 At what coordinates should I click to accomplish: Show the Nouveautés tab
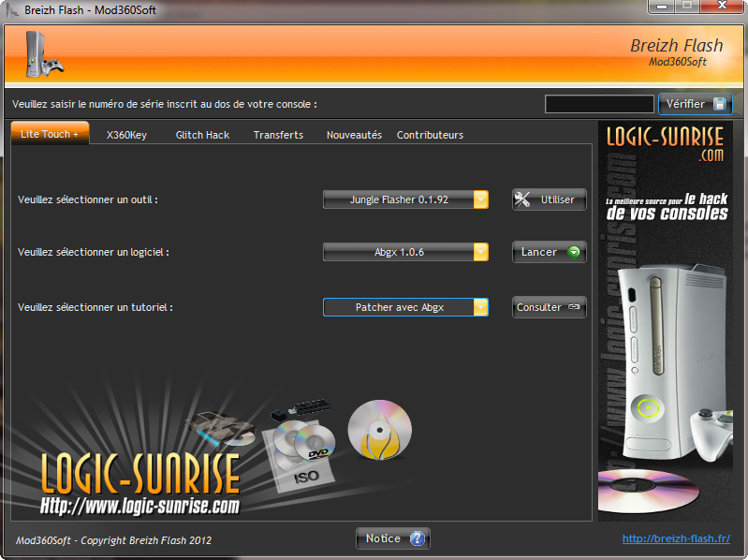354,135
